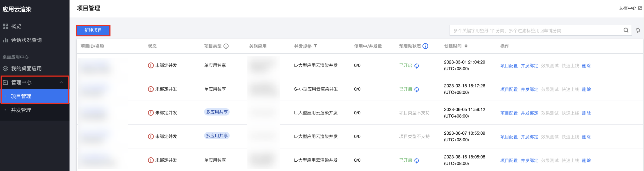
Task: Click the 新建项目 button
Action: (x=93, y=30)
